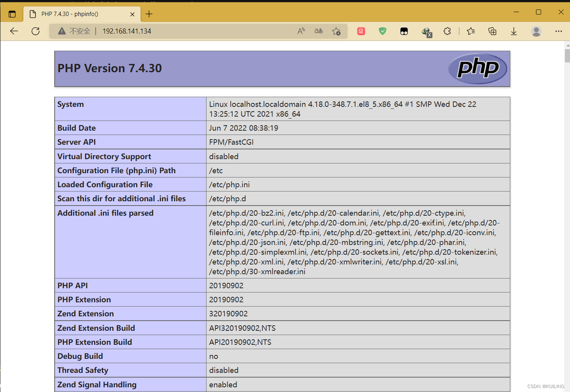Screen dimensions: 570x392
Task: Click the 'Debug Build' row label
Action: [80, 356]
